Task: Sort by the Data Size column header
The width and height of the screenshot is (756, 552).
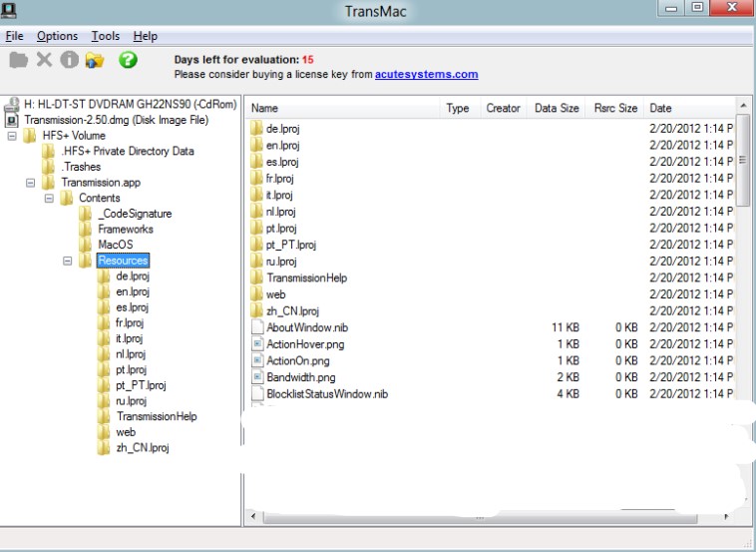Action: point(557,108)
